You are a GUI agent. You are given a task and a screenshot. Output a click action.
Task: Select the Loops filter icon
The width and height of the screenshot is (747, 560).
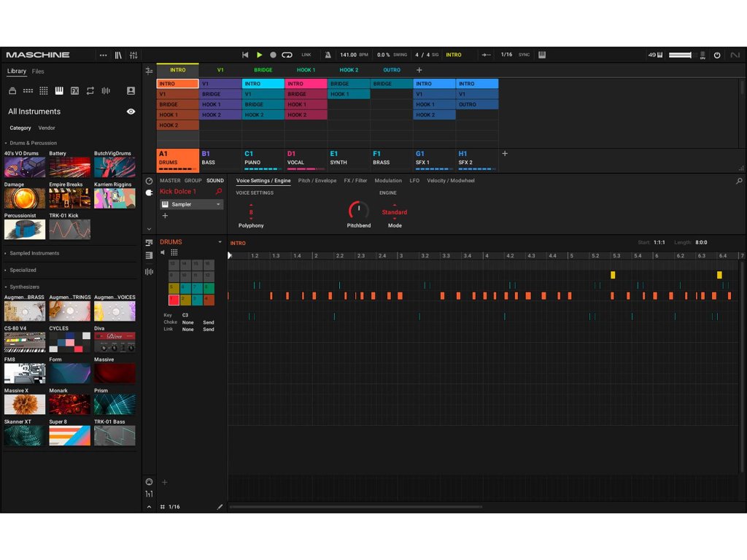coord(90,90)
